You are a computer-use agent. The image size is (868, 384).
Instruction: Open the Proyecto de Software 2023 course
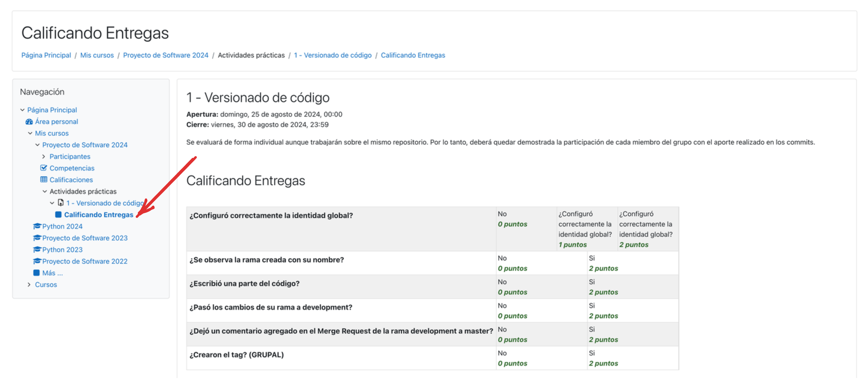[x=85, y=238]
